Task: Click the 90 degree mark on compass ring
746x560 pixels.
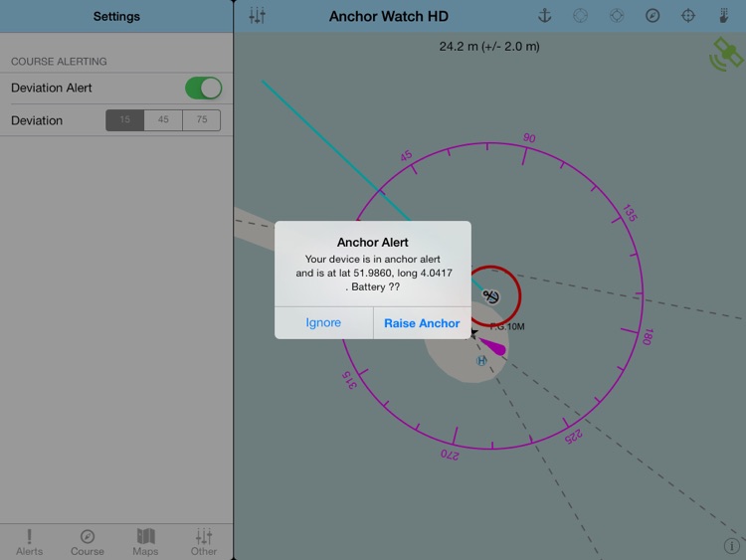Action: point(529,138)
